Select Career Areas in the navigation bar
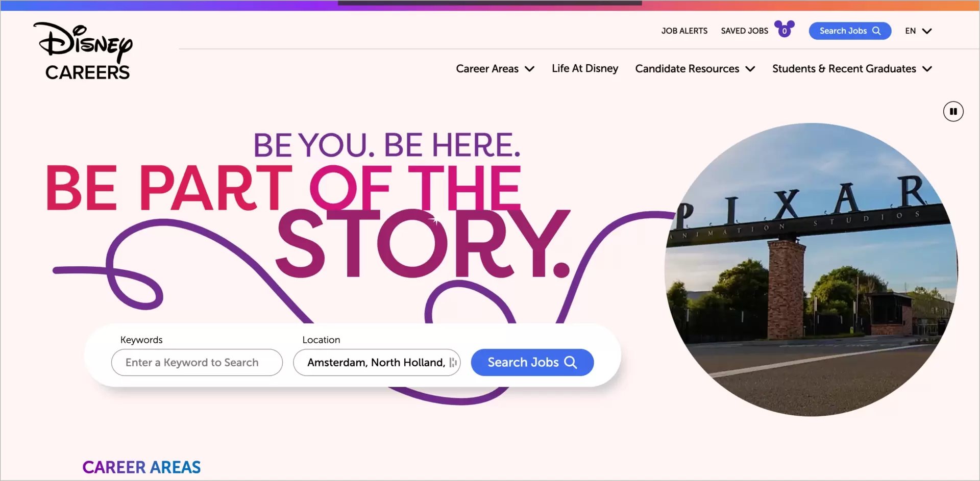980x481 pixels. (487, 68)
